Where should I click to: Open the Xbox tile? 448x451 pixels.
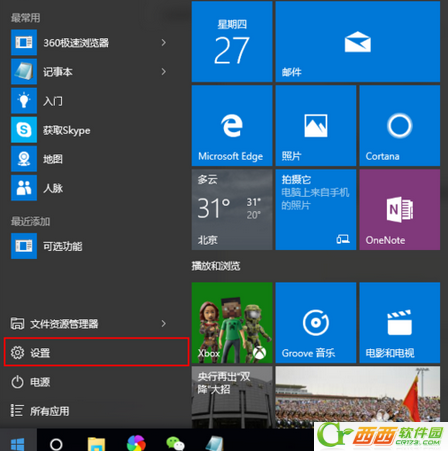pos(232,323)
